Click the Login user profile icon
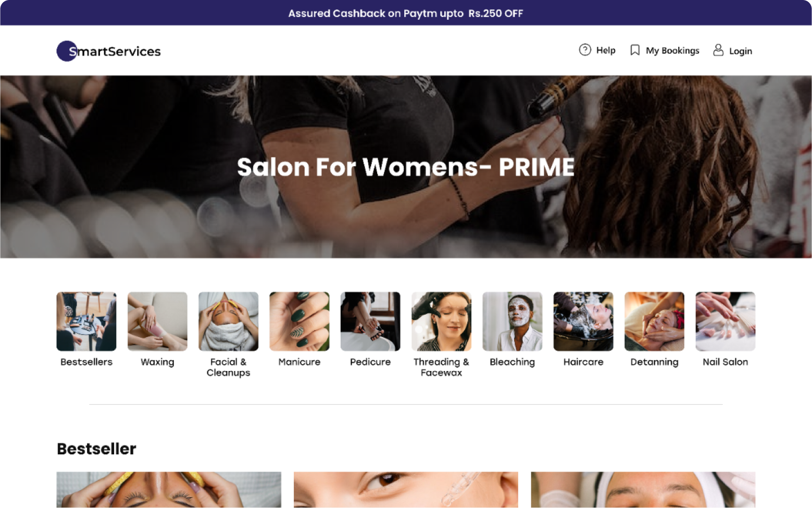The height and width of the screenshot is (508, 812). pos(718,50)
